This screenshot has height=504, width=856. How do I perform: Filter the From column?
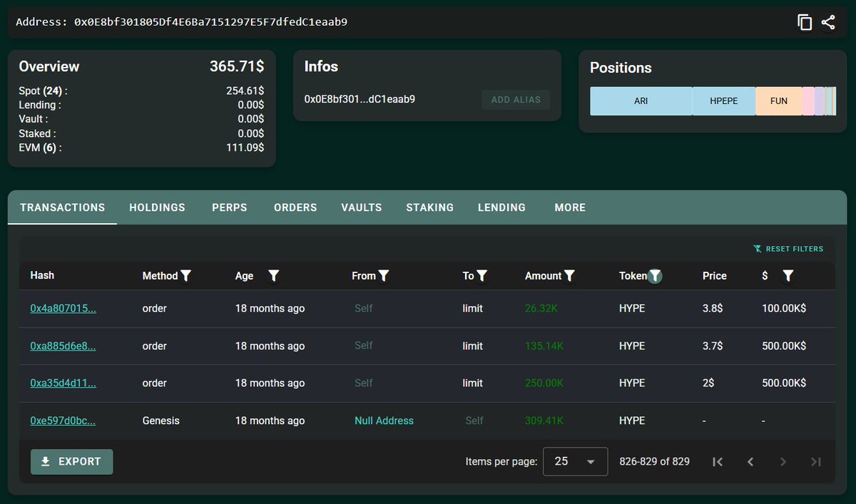[x=384, y=276]
